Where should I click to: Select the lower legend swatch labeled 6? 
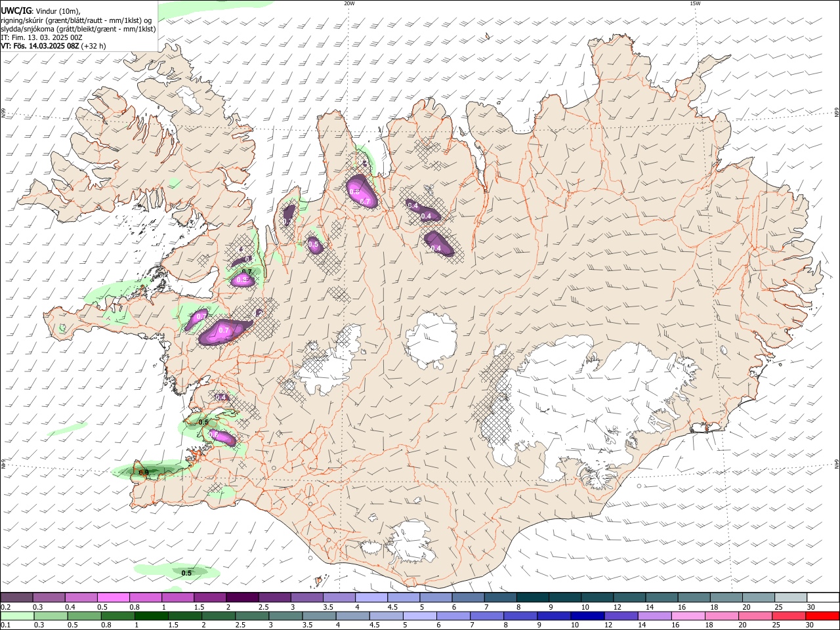(453, 616)
